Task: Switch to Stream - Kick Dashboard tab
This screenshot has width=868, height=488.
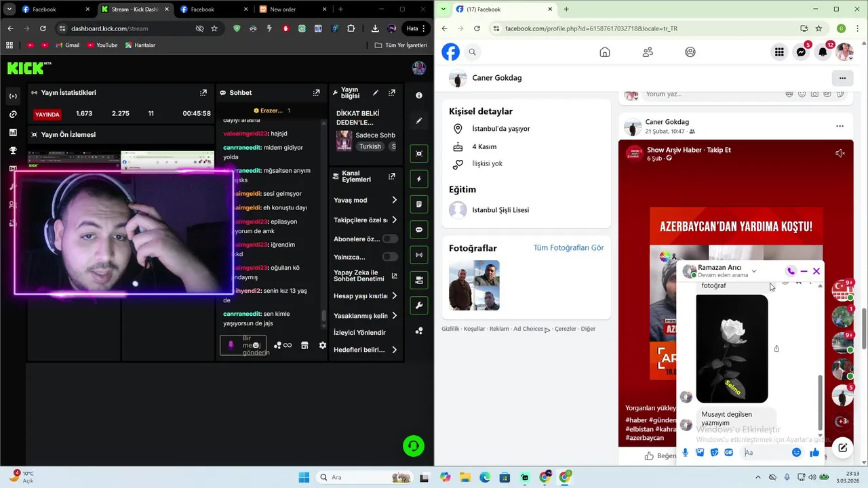Action: click(x=136, y=9)
